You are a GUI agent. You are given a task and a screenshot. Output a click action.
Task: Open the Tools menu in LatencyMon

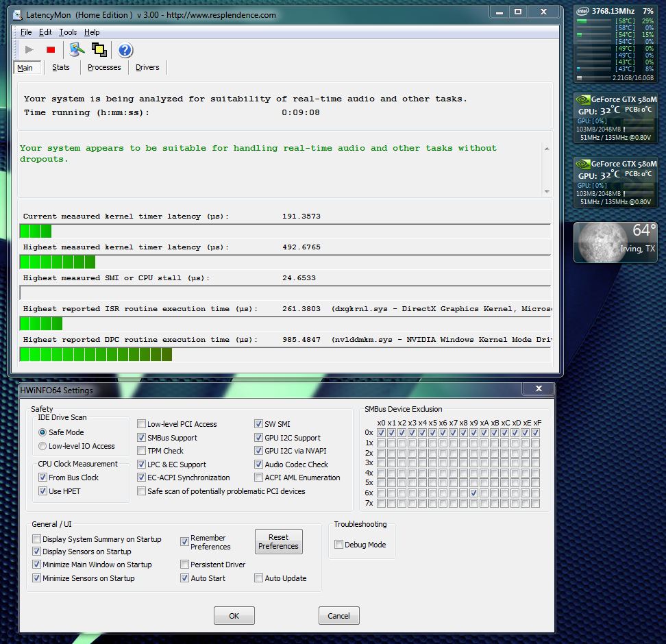point(68,32)
